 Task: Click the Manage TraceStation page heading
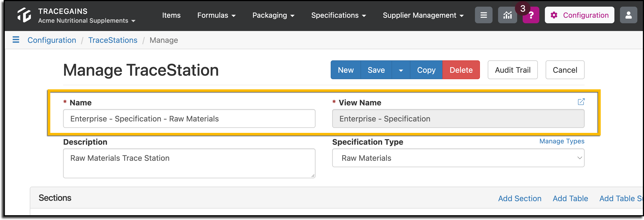141,70
